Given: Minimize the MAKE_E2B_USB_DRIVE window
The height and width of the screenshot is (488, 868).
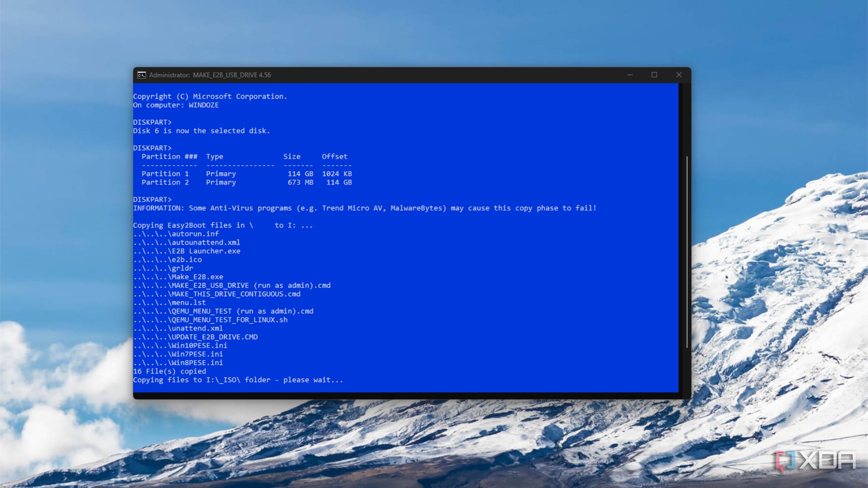Looking at the screenshot, I should (630, 75).
